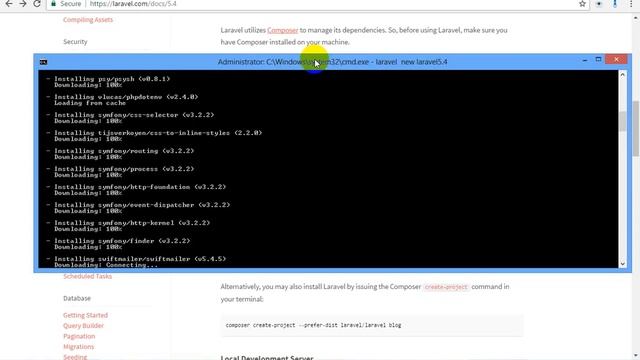640x360 pixels.
Task: Open the Composer hyperlink
Action: (282, 30)
